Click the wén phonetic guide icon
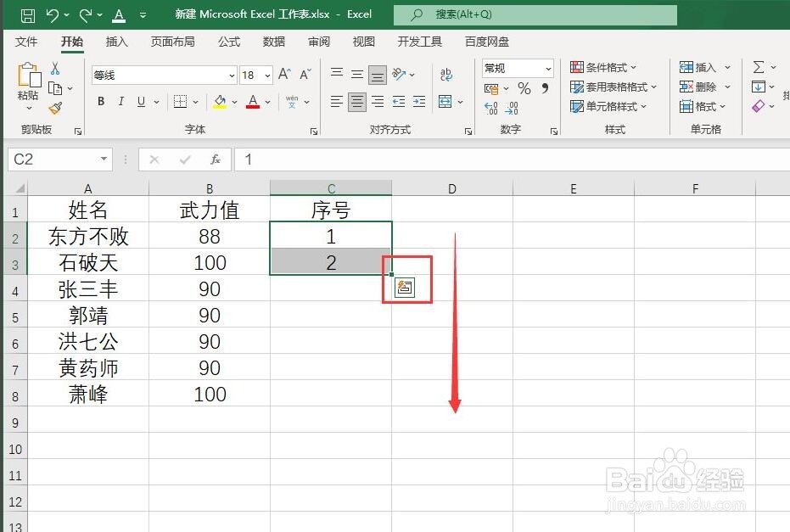This screenshot has width=790, height=532. point(292,101)
